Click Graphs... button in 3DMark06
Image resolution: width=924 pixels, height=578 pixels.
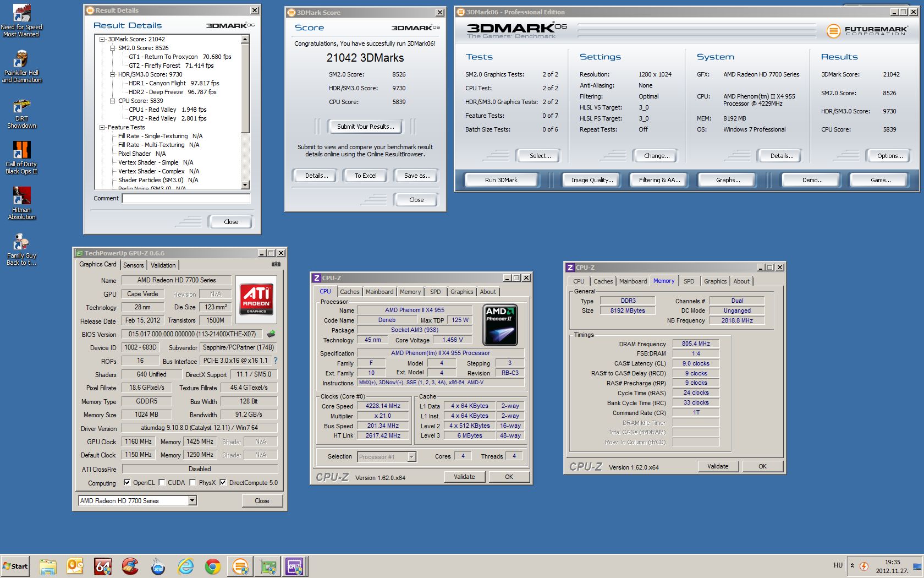tap(728, 180)
